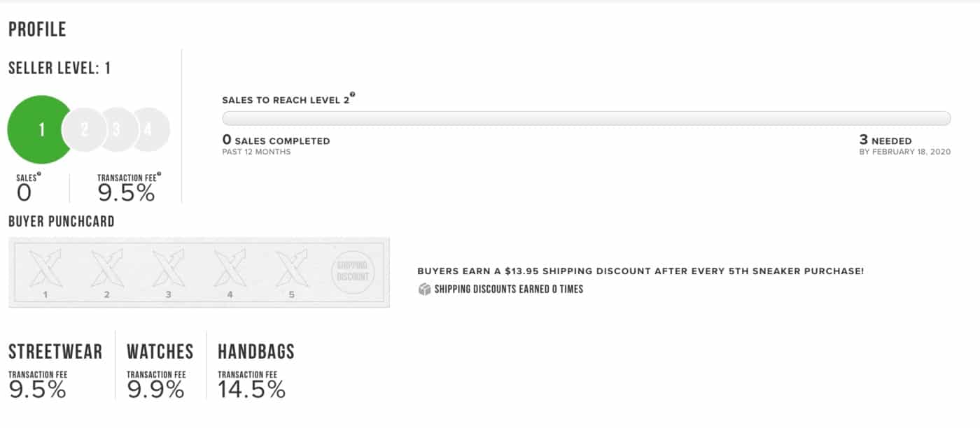Open help icon for Sales to Reach Level 2

pos(353,96)
